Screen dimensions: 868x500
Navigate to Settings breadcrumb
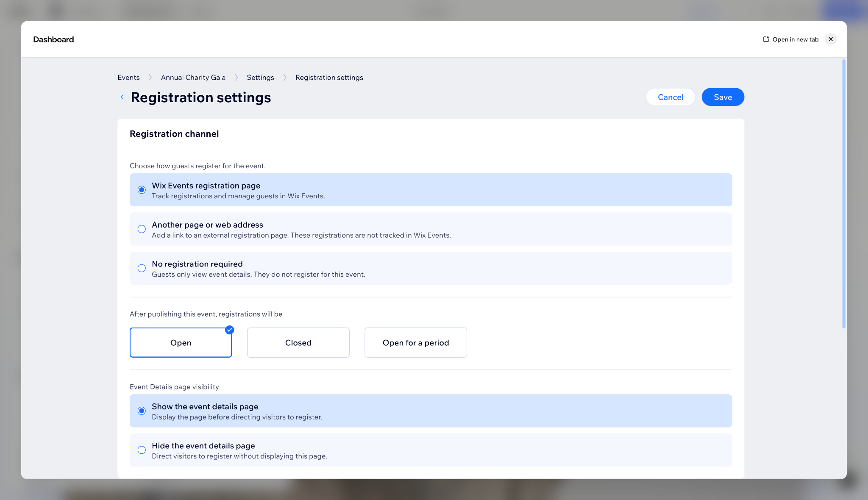tap(260, 78)
